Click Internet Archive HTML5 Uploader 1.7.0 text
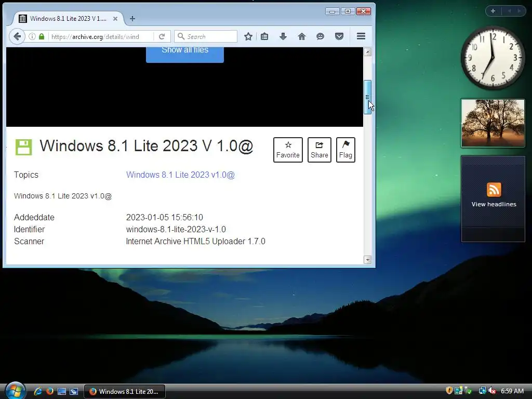 [x=195, y=241]
